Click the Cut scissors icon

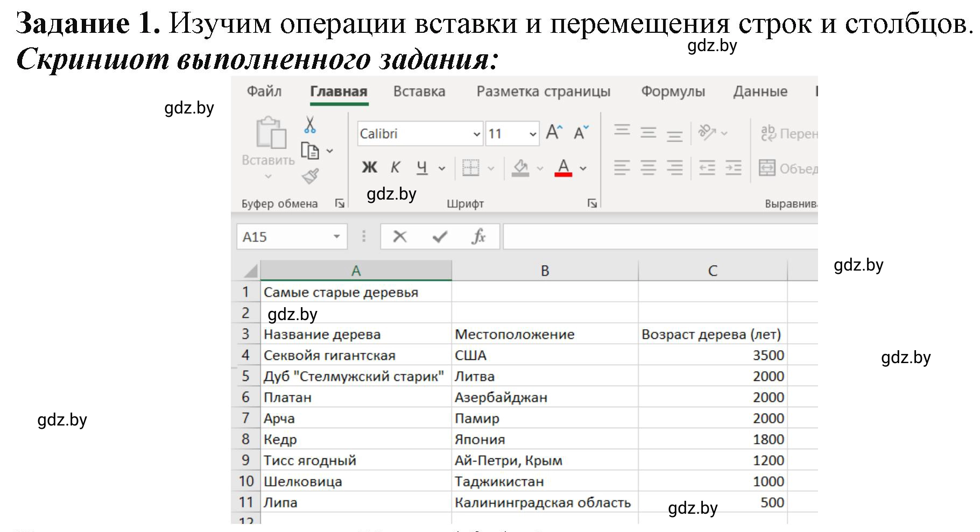point(309,125)
